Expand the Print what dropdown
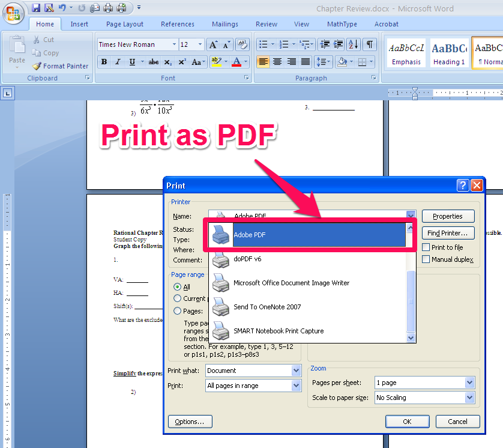This screenshot has width=503, height=448. point(296,371)
